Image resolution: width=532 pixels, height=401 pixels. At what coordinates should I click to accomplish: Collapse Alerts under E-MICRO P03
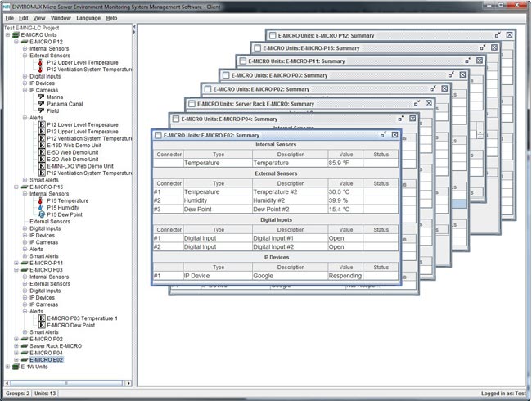click(x=25, y=312)
